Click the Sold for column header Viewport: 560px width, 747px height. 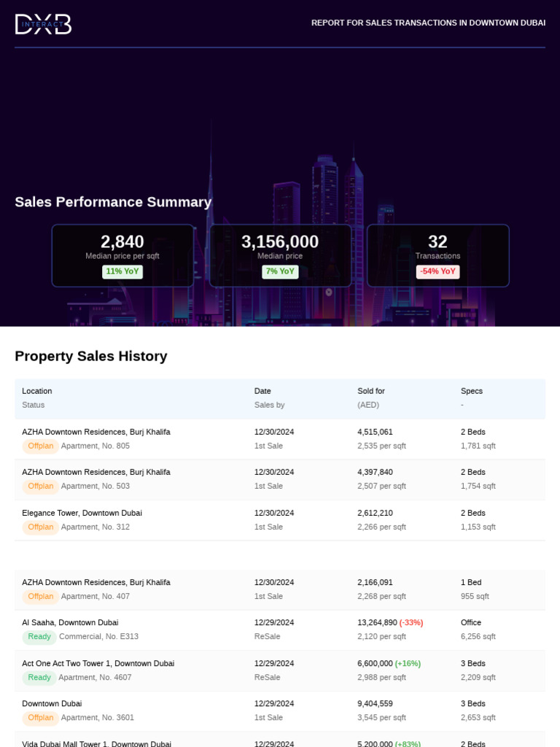[x=371, y=391]
